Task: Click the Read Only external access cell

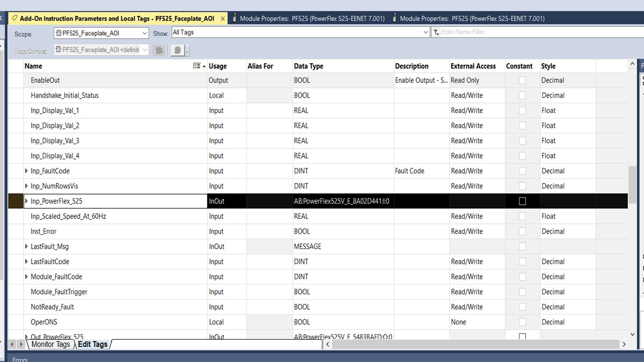Action: click(x=477, y=80)
